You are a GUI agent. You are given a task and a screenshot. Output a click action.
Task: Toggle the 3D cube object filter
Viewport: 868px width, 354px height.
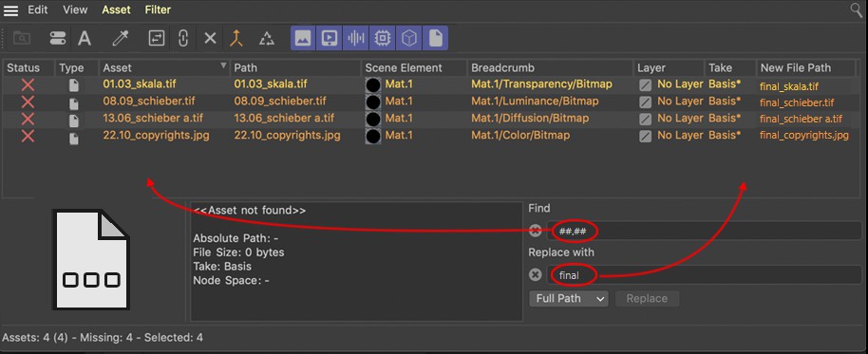point(408,38)
